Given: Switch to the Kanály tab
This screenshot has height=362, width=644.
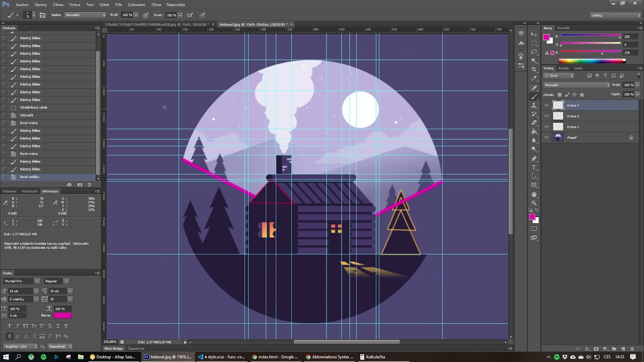Looking at the screenshot, I should pyautogui.click(x=563, y=68).
